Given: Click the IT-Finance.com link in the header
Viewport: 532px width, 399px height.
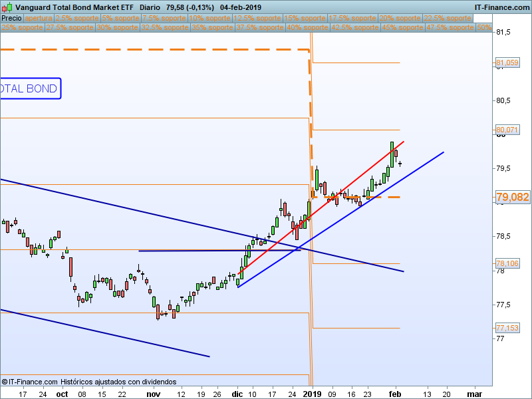Looking at the screenshot, I should (x=502, y=7).
